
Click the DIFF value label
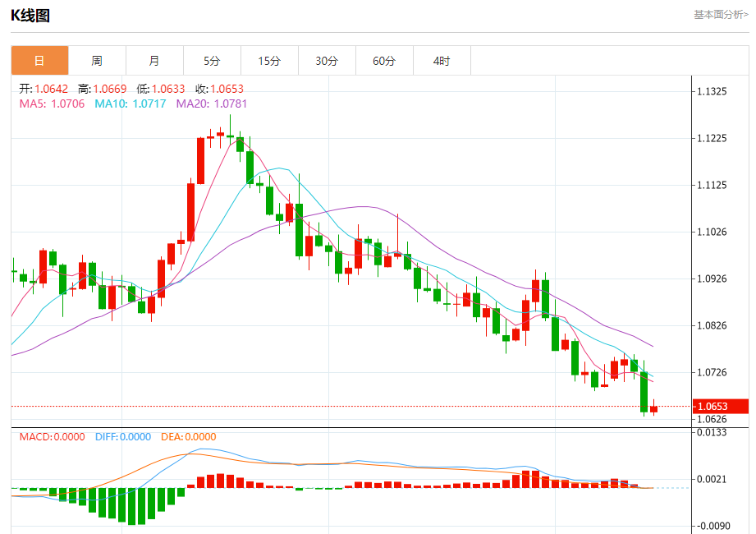point(123,437)
